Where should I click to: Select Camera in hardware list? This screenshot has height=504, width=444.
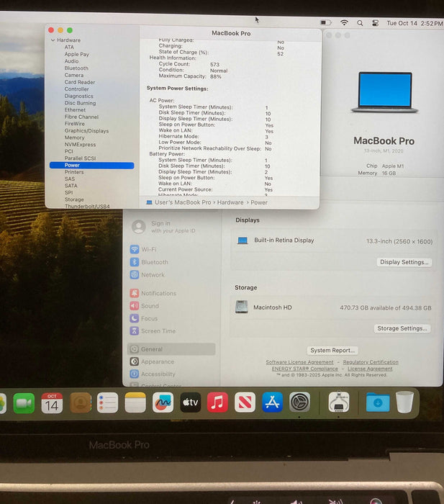pos(74,75)
